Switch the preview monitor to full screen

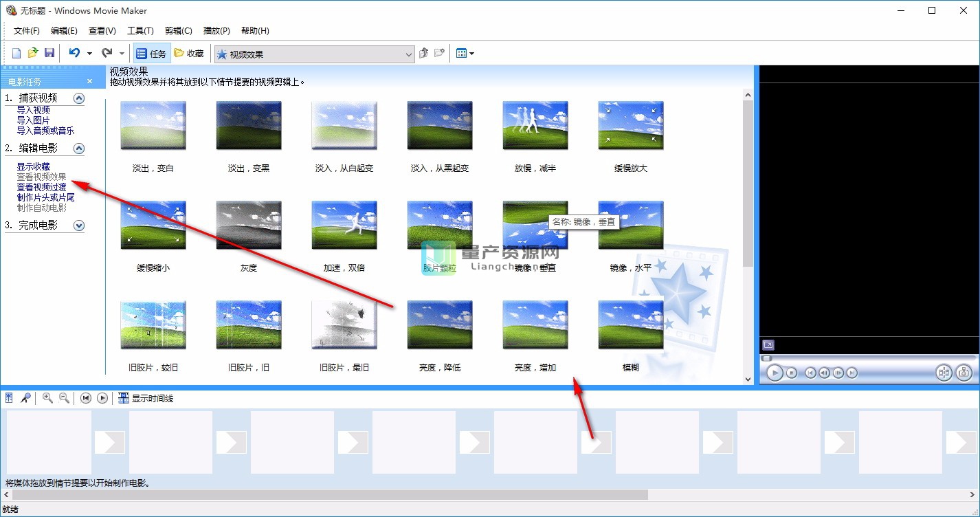pyautogui.click(x=768, y=345)
